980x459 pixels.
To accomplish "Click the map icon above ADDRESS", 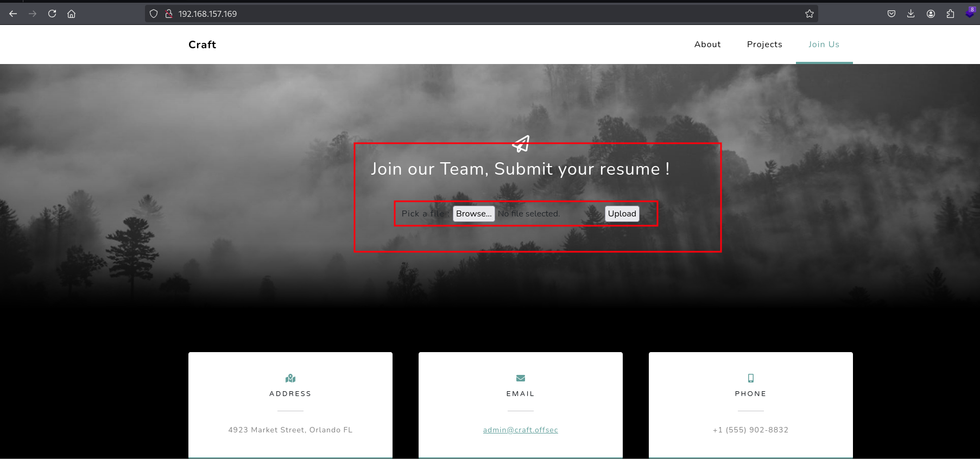I will [290, 378].
